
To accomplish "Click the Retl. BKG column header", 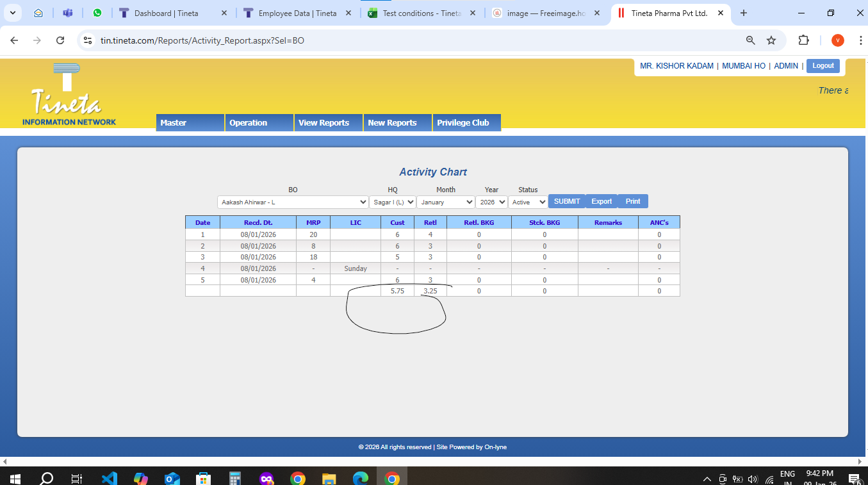I will point(479,222).
